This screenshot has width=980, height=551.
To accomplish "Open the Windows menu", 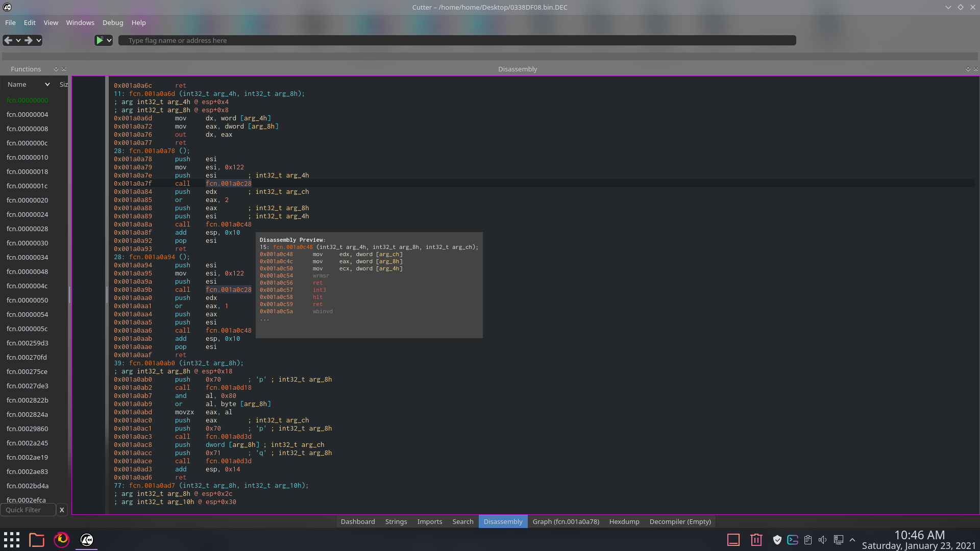I will pyautogui.click(x=80, y=22).
